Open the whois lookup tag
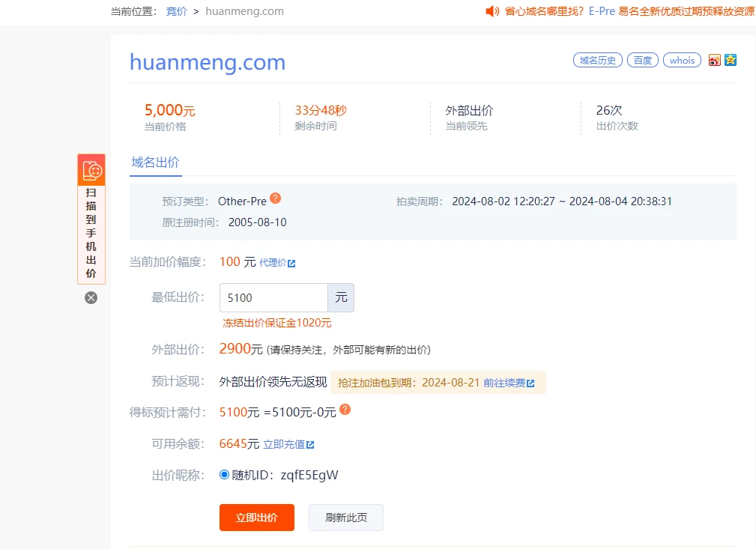This screenshot has height=549, width=756. coord(682,61)
